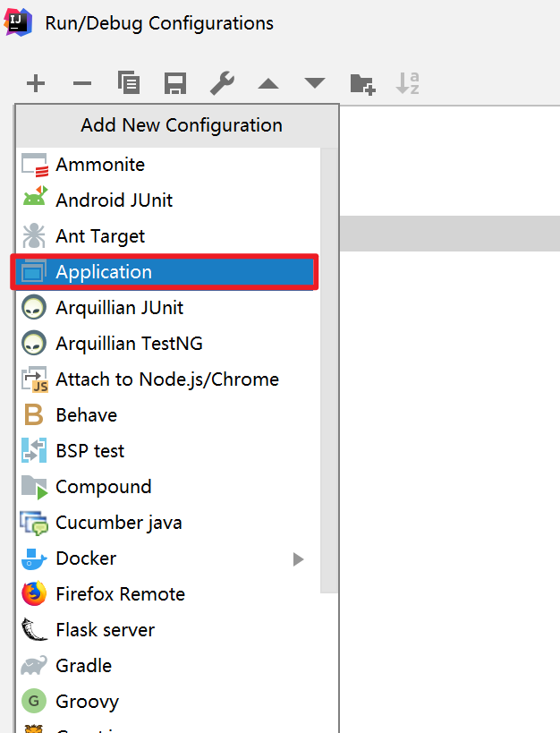Move configuration down with the down arrow

(x=315, y=84)
